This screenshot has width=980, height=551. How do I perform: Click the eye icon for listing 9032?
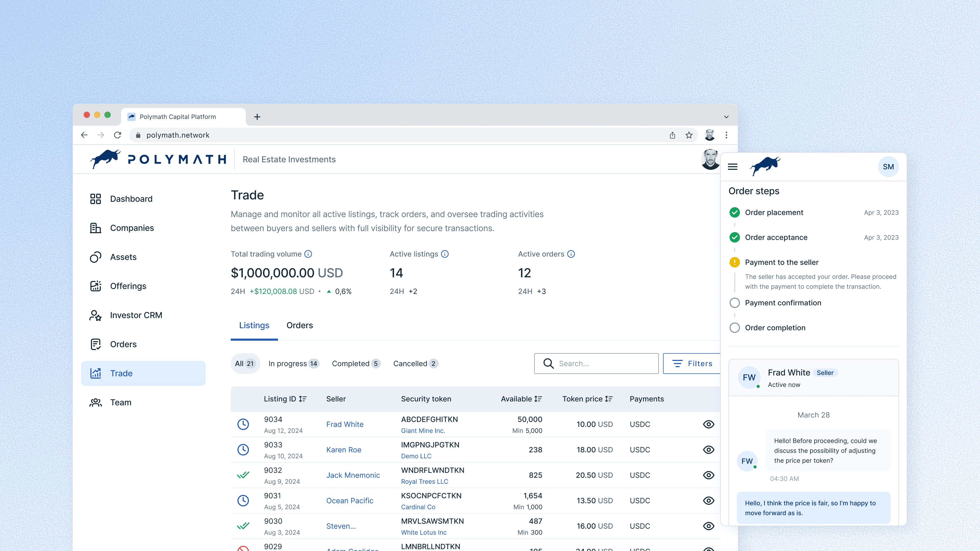pos(708,475)
